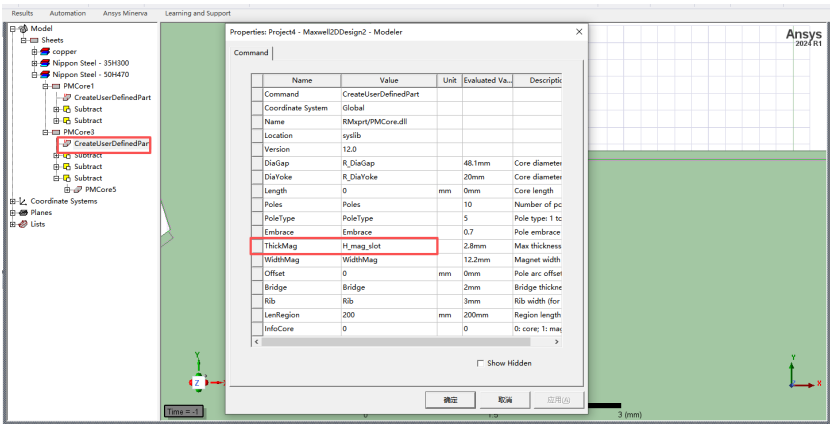The width and height of the screenshot is (830, 424).
Task: Open the Results menu tab
Action: pos(22,13)
